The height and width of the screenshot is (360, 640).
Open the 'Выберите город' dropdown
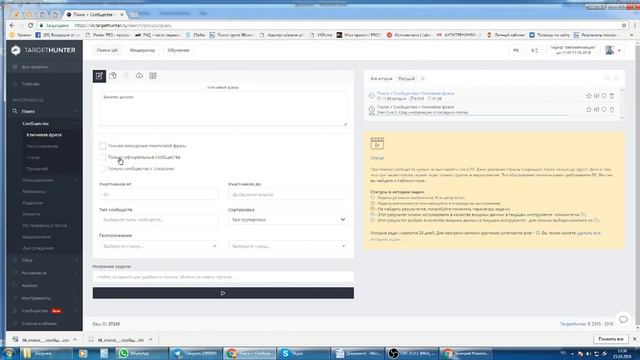pyautogui.click(x=287, y=246)
